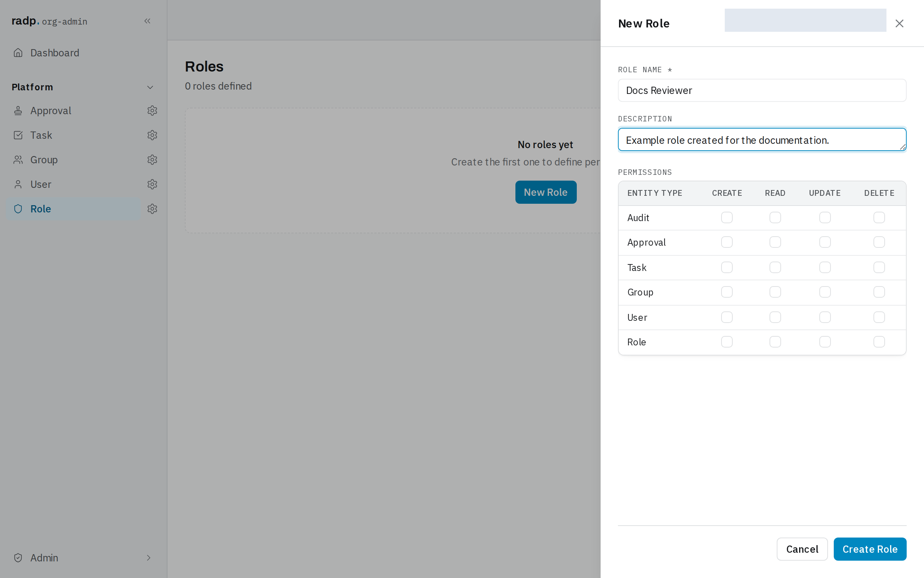Collapse the sidebar with double-chevron icon
Screen dimensions: 924x578
[x=147, y=21]
